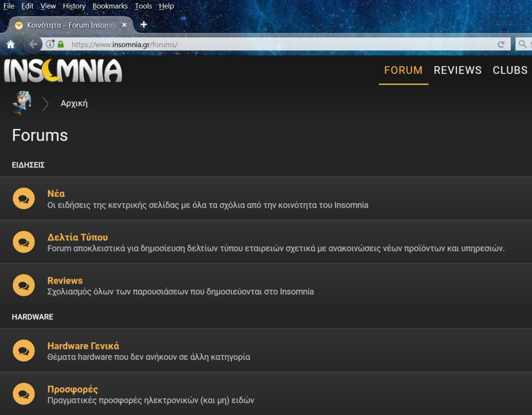Open the File menu
Viewport: 532px width, 415px height.
(x=9, y=6)
